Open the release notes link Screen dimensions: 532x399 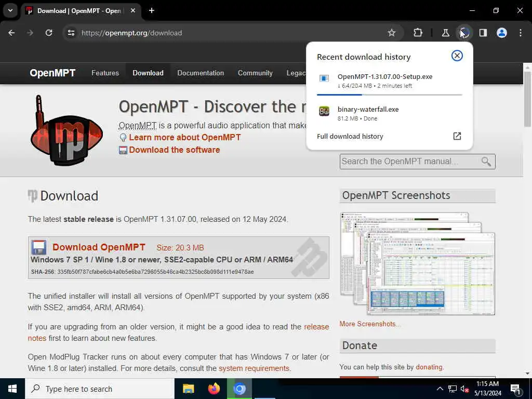316,327
